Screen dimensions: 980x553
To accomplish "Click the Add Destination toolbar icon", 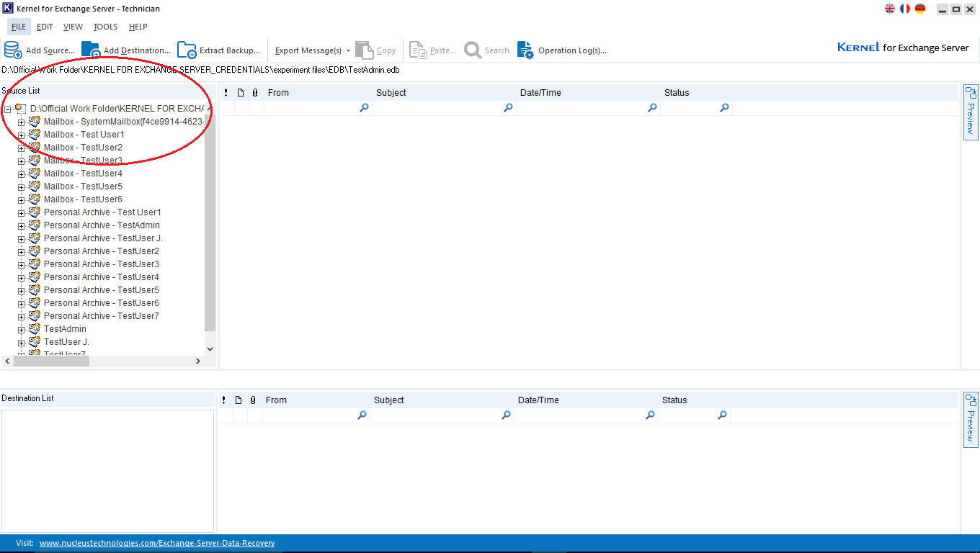I will 91,50.
